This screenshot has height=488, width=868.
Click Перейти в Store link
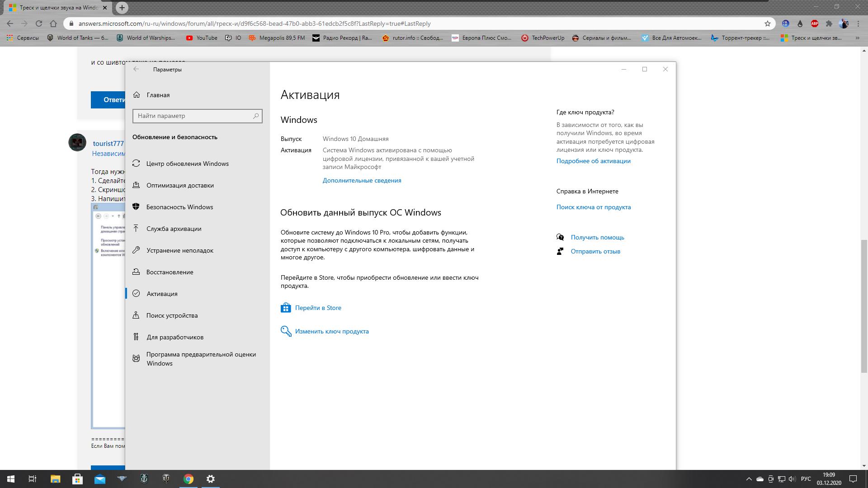[318, 308]
